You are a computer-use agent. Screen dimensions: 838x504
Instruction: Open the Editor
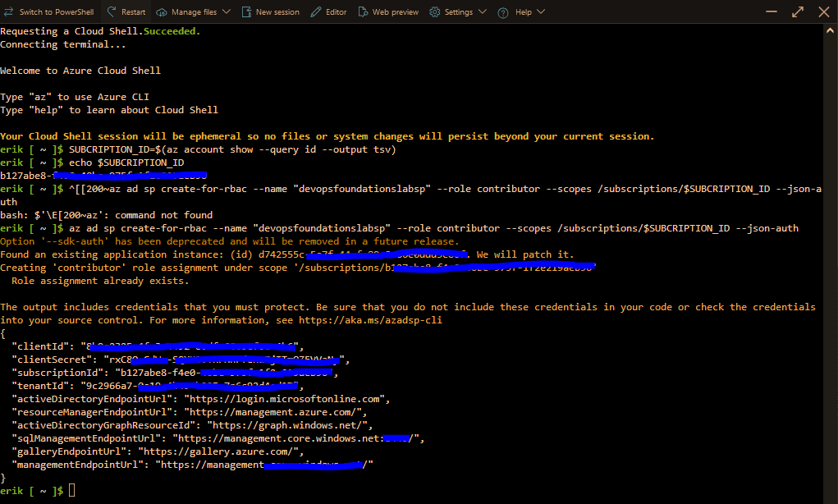[x=337, y=11]
